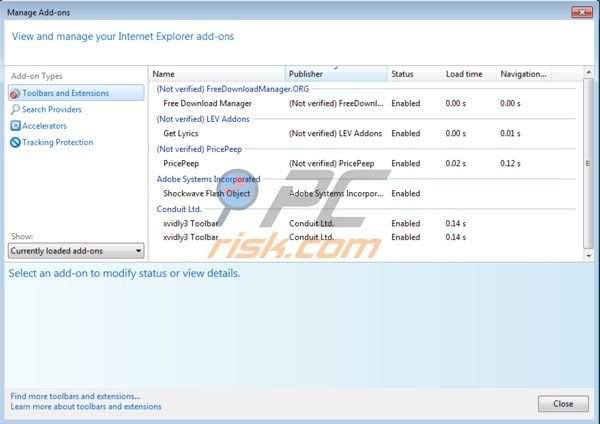Click scrollbar up arrow in add-on list

[x=589, y=72]
